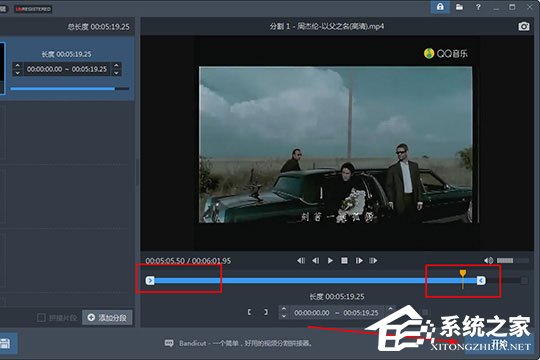This screenshot has width=540, height=360.
Task: Adjust the volume slider
Action: click(x=512, y=260)
